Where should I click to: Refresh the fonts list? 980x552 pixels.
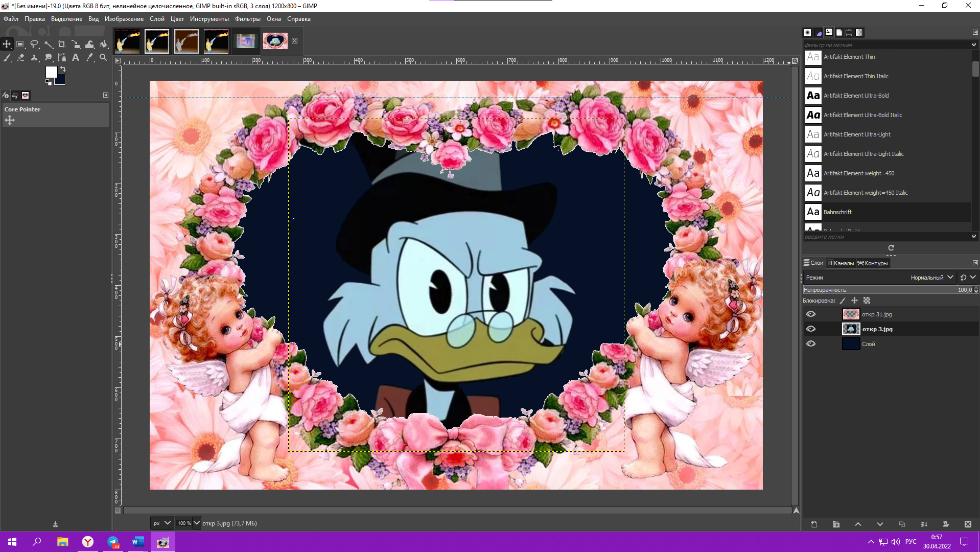pyautogui.click(x=891, y=248)
